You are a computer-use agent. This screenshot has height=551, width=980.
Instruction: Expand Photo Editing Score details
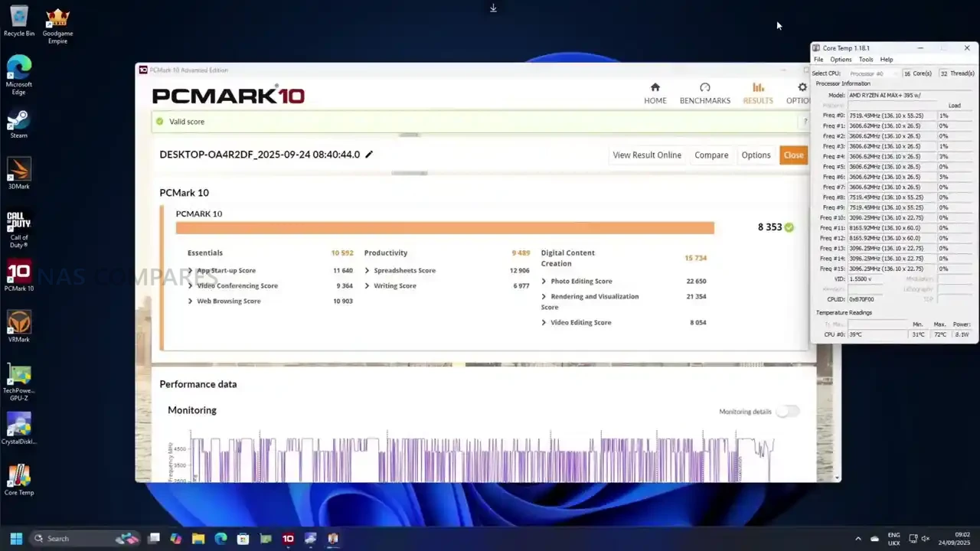[544, 282]
